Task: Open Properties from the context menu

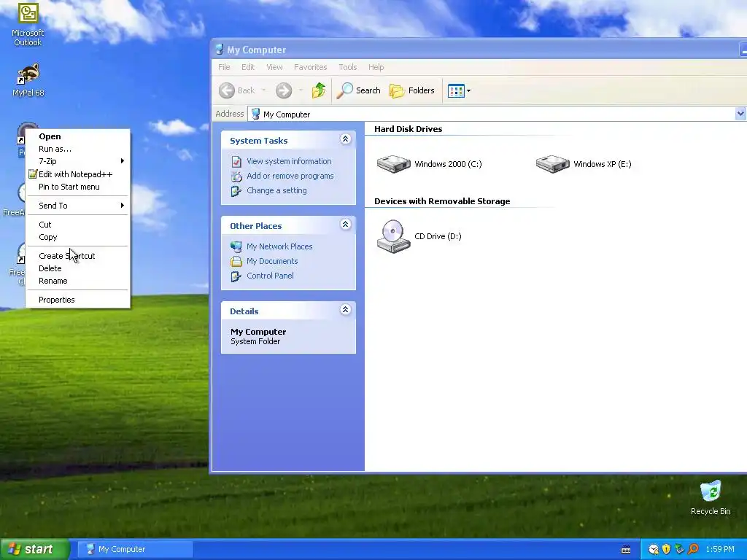Action: 77,300
